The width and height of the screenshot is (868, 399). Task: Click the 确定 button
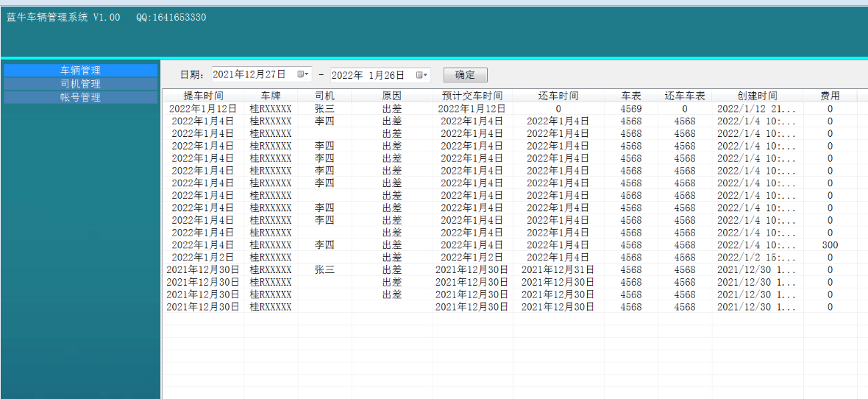(x=466, y=74)
